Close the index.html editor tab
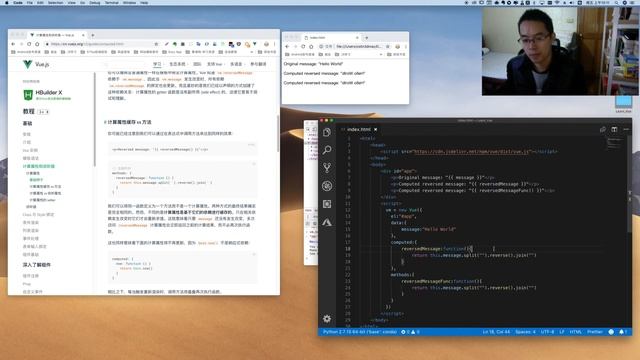 (x=376, y=129)
